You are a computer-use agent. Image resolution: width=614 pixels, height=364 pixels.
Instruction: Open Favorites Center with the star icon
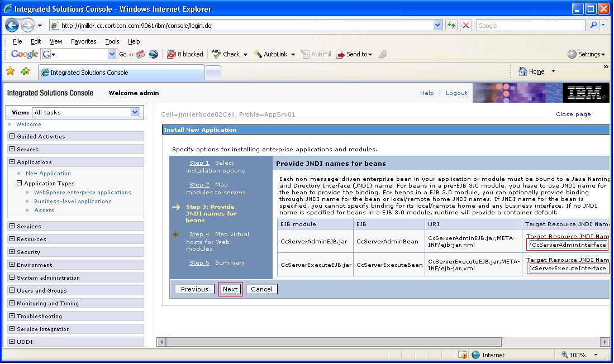pyautogui.click(x=11, y=72)
